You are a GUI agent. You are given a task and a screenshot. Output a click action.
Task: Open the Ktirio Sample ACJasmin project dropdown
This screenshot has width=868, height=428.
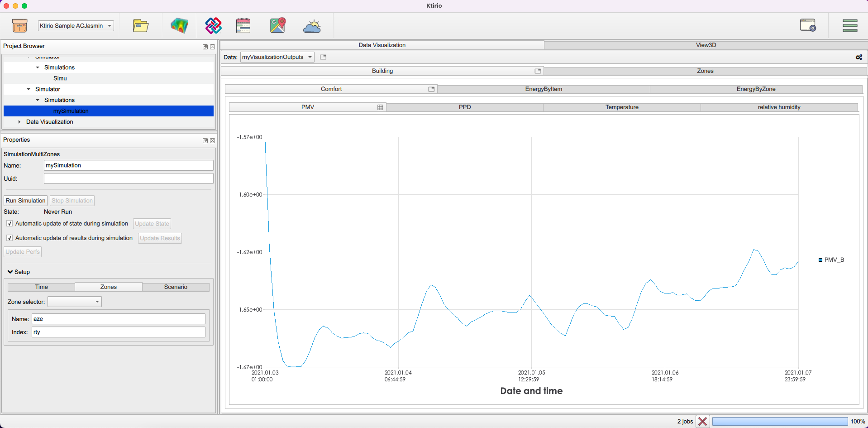click(x=76, y=26)
